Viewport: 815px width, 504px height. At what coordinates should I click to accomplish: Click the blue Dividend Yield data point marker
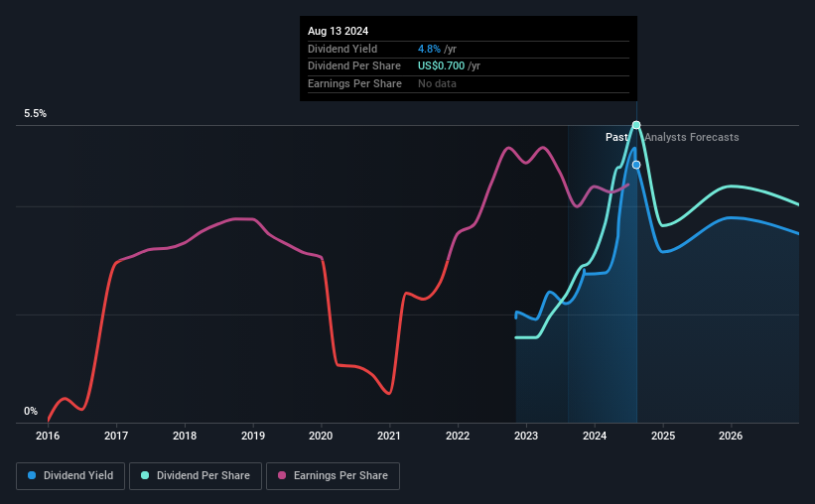point(636,165)
